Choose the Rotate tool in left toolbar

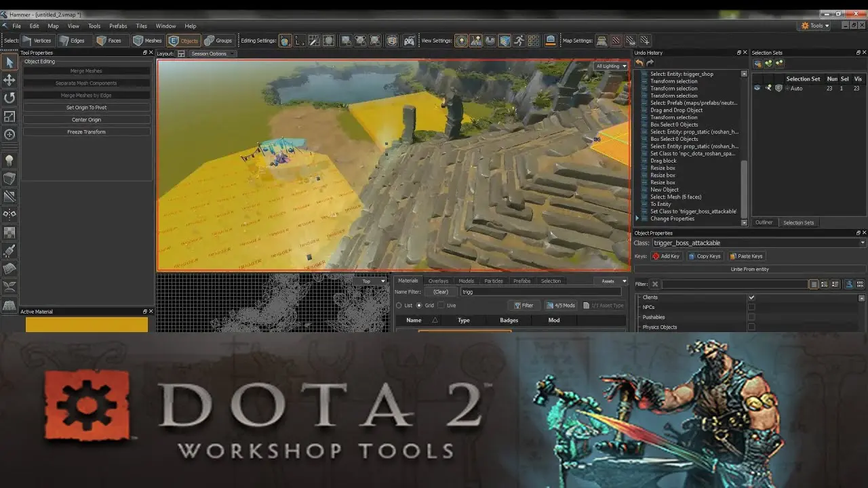click(x=9, y=98)
